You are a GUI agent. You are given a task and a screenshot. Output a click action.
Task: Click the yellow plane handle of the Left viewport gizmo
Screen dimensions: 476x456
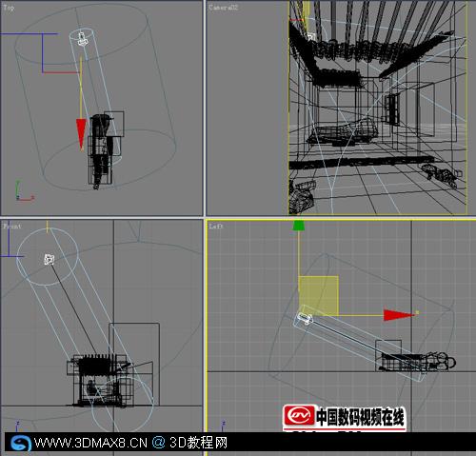(x=318, y=295)
